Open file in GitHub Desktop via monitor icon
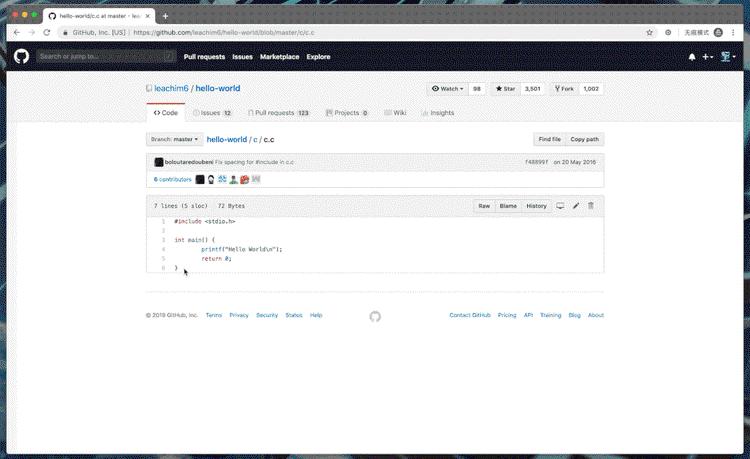Viewport: 750px width, 459px height. click(x=560, y=206)
